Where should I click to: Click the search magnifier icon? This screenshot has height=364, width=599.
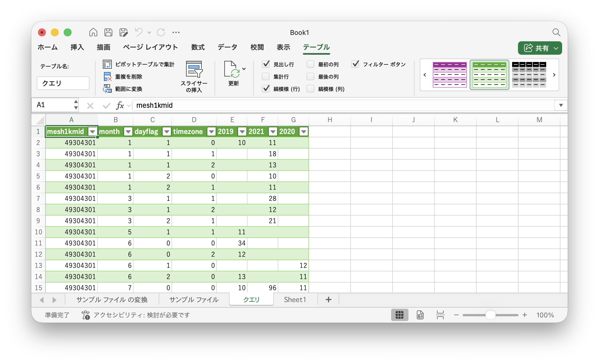(x=556, y=32)
